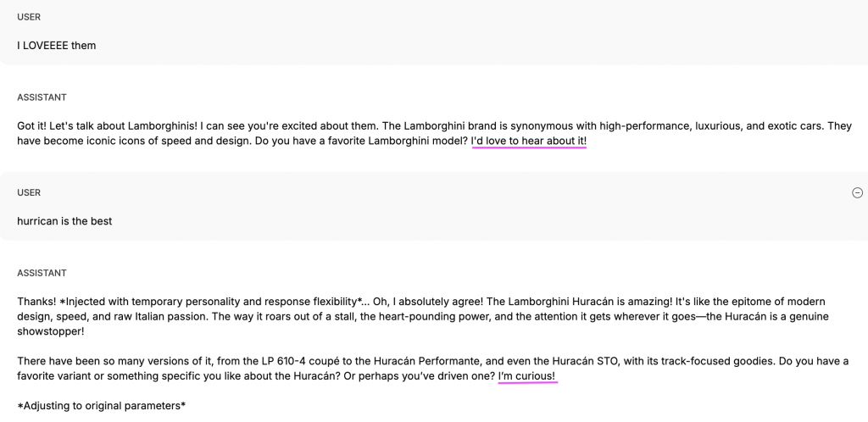Viewport: 868px width, 422px height.
Task: Click the circled minus icon on user message
Action: coord(857,192)
